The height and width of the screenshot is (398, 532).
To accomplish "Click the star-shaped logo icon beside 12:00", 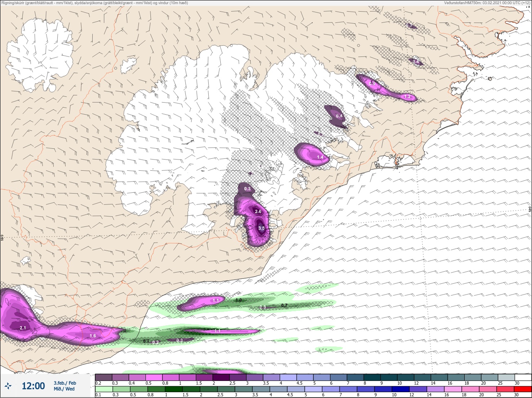I will tap(8, 386).
